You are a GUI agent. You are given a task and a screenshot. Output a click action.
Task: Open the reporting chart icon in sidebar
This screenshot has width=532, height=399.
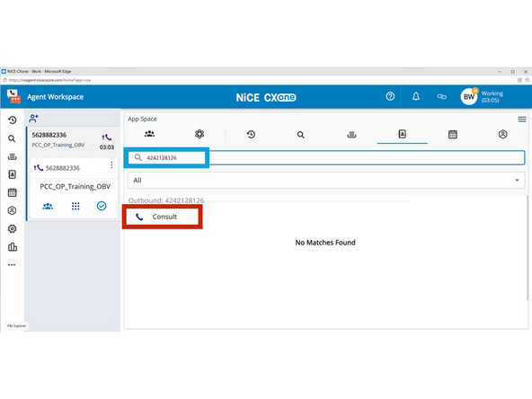click(x=13, y=246)
